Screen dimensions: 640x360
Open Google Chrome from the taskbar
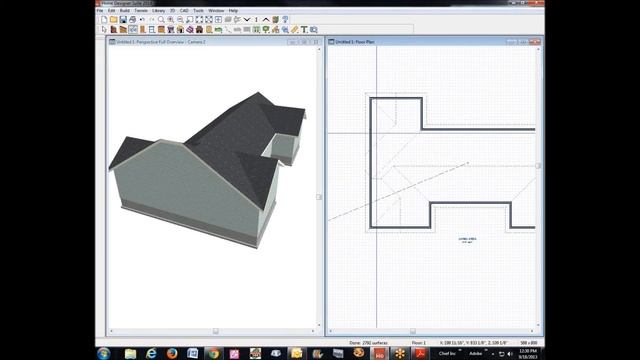[x=213, y=353]
